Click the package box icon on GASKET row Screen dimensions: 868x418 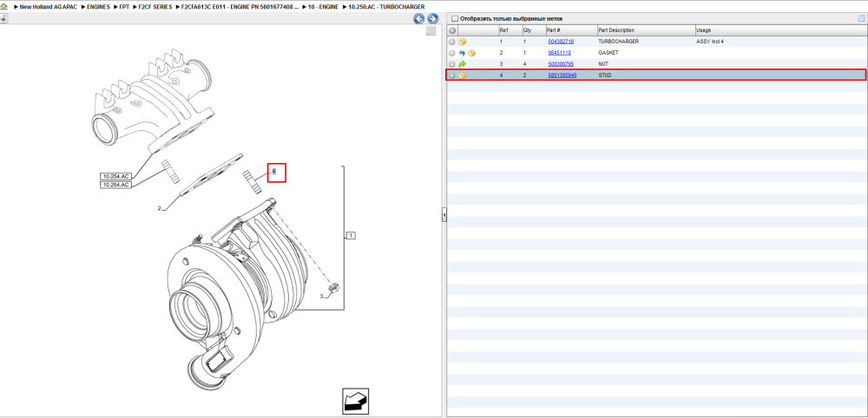[471, 53]
